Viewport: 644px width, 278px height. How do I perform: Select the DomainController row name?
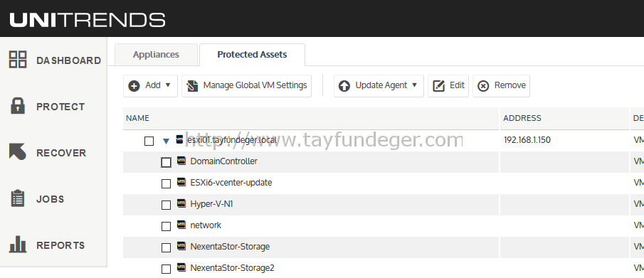[x=224, y=161]
